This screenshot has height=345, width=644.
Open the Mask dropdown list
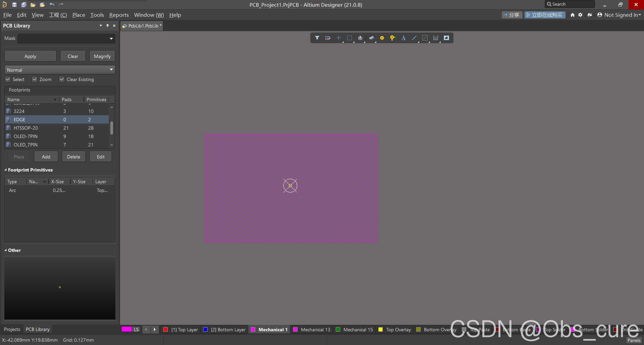(x=111, y=39)
